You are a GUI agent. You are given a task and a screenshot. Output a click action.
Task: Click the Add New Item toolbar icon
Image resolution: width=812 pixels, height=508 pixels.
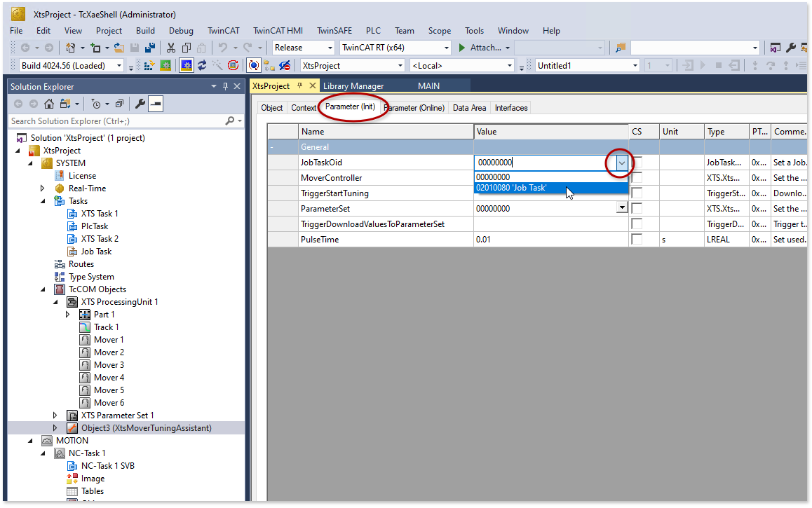pos(95,48)
